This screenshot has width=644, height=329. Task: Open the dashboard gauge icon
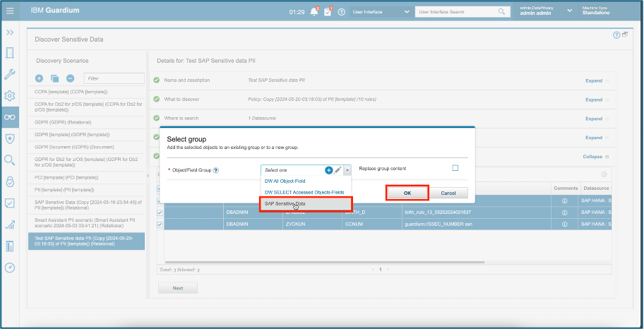[10, 268]
